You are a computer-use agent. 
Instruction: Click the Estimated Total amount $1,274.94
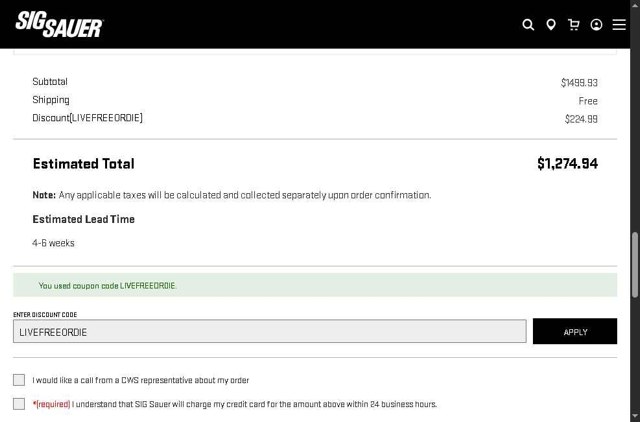[567, 163]
